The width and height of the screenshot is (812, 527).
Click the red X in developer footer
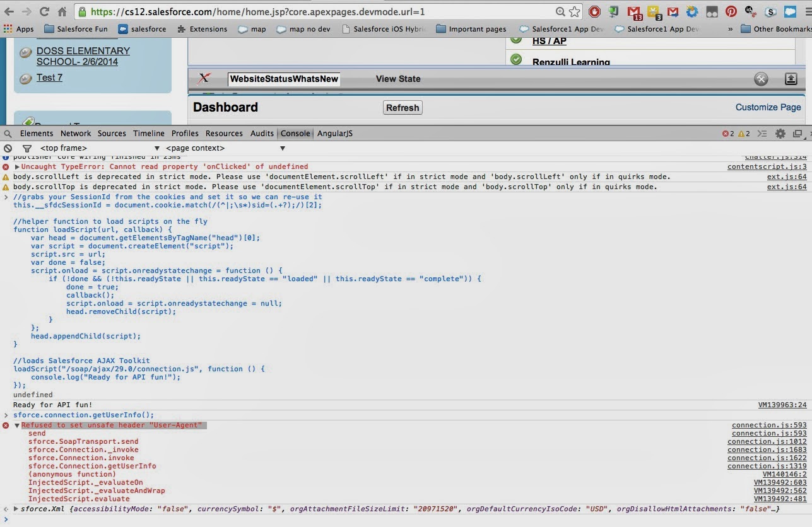204,78
